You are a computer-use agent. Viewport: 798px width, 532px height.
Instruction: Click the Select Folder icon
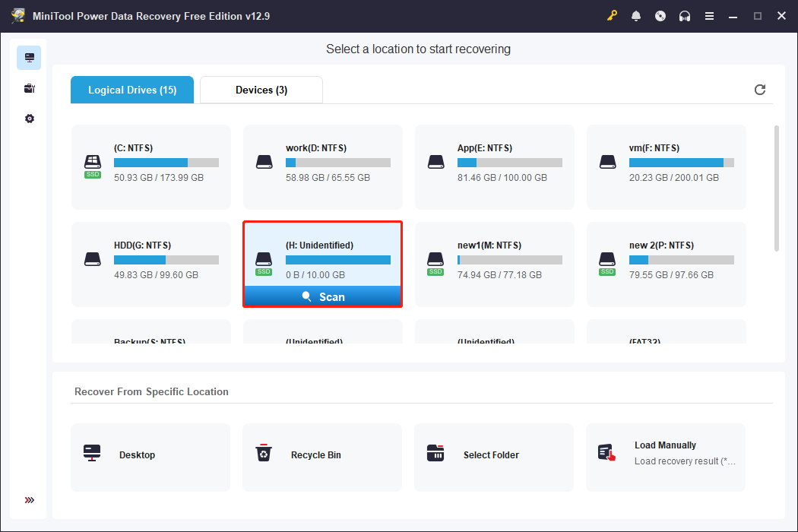(x=435, y=453)
